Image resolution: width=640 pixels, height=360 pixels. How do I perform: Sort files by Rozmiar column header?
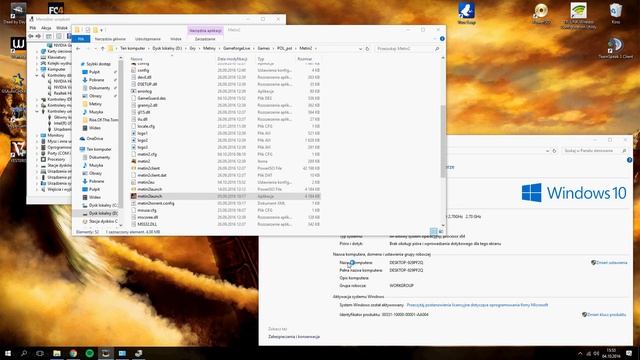[304, 59]
